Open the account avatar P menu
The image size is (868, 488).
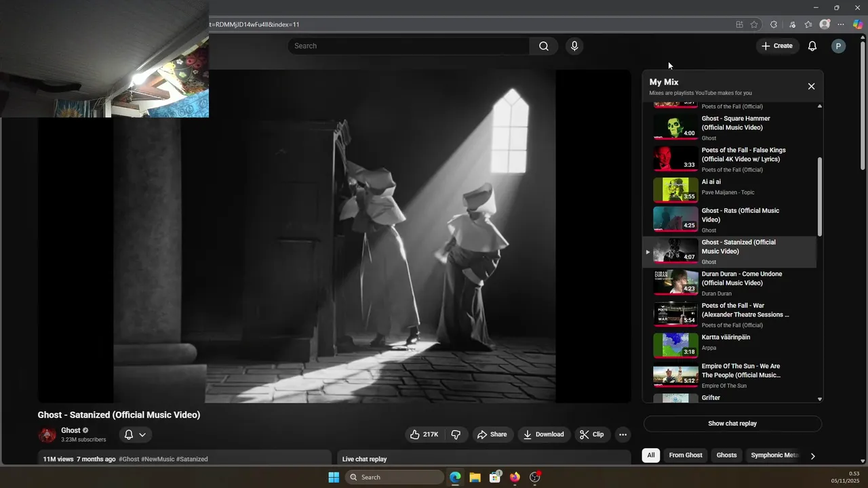(x=838, y=46)
